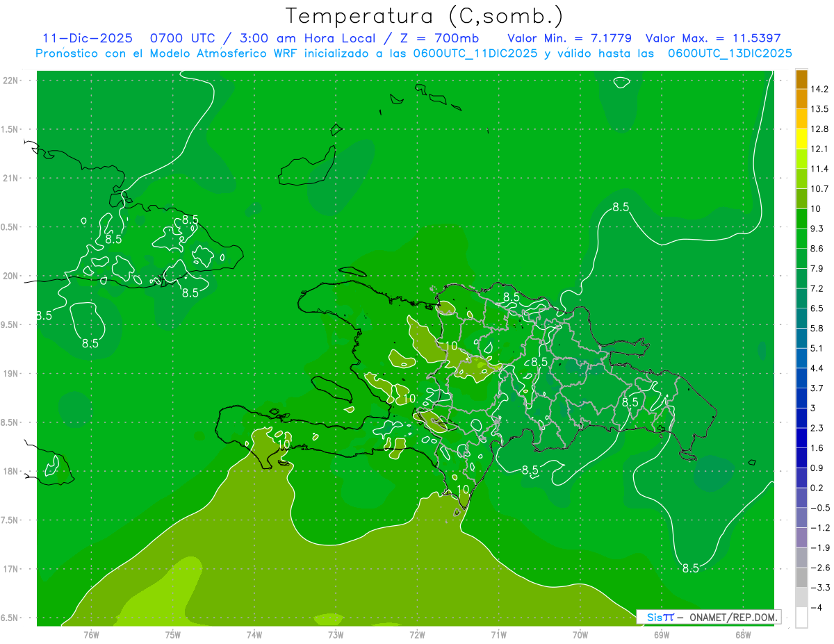Click the title "Temperatura (C,somb.)"
The image size is (834, 644).
pos(424,17)
